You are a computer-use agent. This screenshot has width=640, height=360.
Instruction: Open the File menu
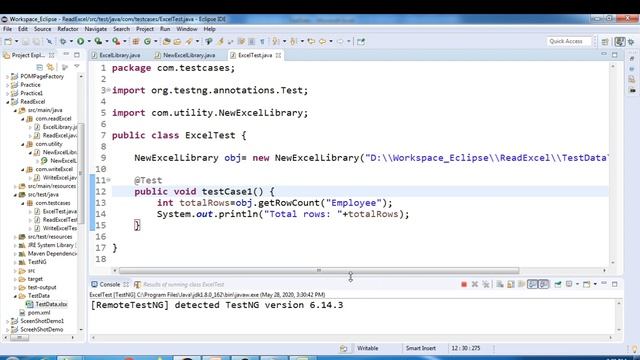pyautogui.click(x=7, y=29)
